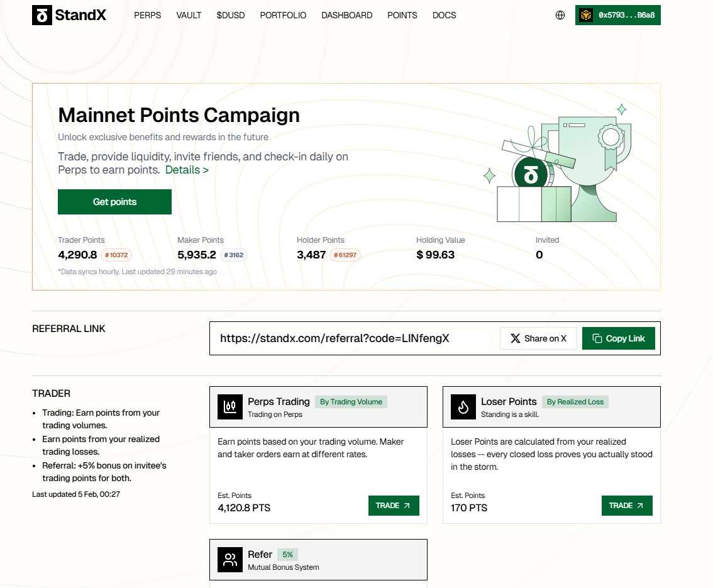Viewport: 713px width, 588px height.
Task: Open the VAULT menu item
Action: (x=189, y=15)
